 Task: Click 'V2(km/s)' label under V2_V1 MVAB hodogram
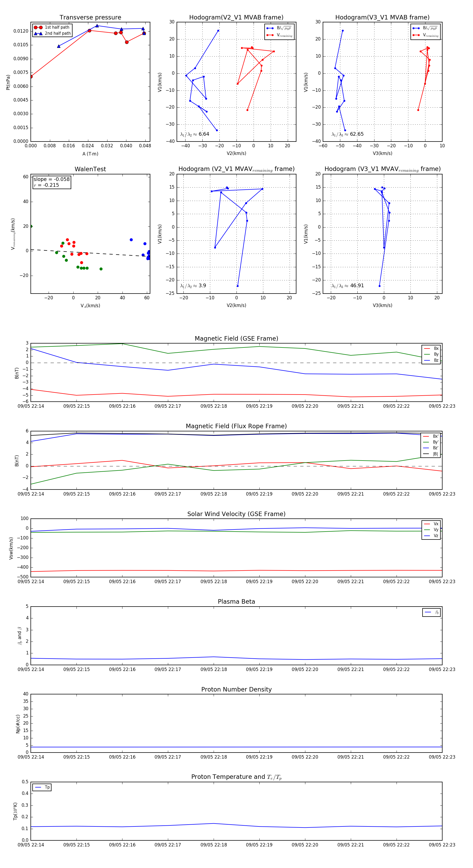[236, 153]
